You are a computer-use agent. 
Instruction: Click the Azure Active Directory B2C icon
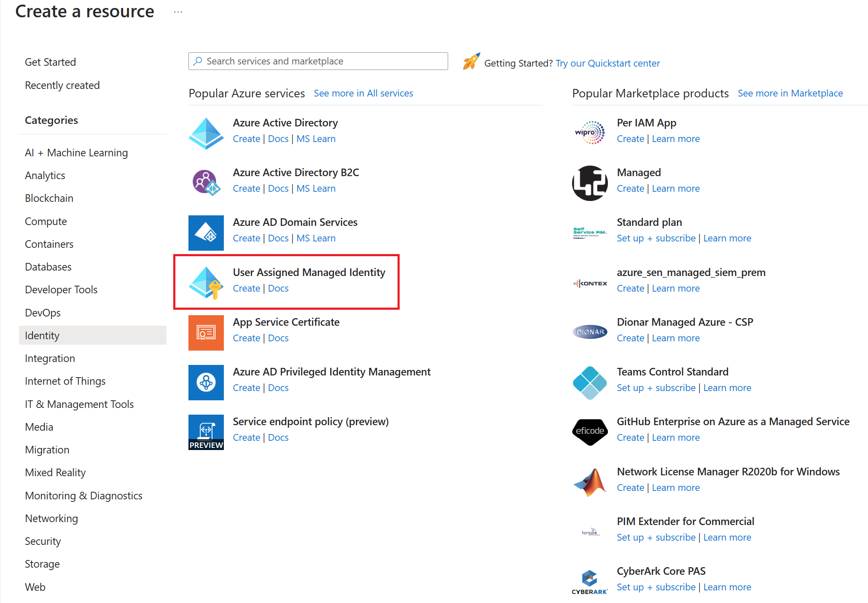pos(206,182)
